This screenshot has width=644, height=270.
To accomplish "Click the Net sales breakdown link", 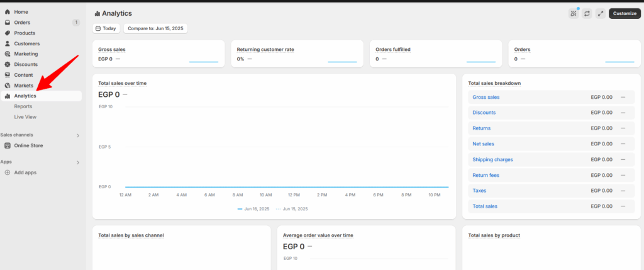I will (x=483, y=143).
